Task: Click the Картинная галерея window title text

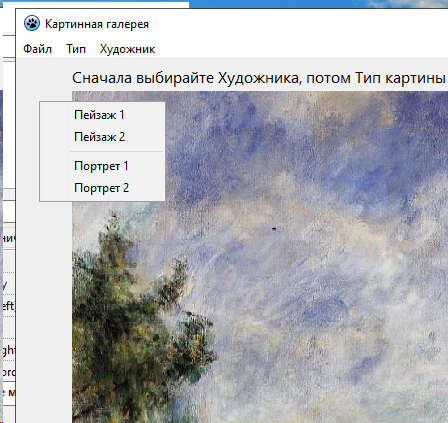Action: pyautogui.click(x=97, y=24)
